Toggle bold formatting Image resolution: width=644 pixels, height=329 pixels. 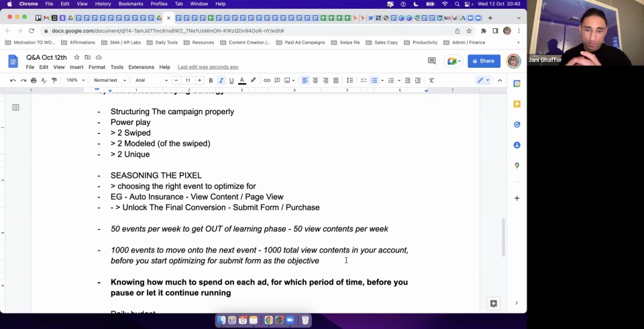click(211, 80)
